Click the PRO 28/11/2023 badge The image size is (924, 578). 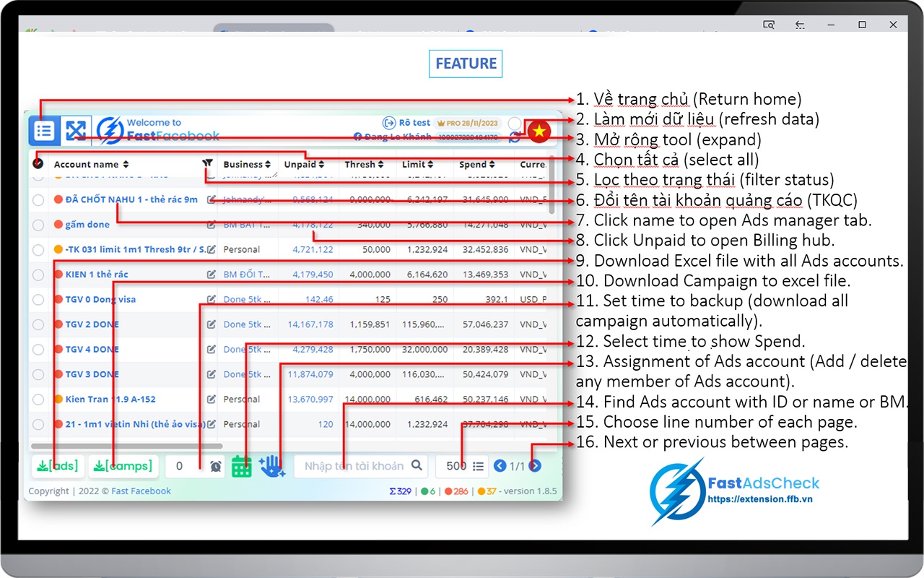point(468,124)
